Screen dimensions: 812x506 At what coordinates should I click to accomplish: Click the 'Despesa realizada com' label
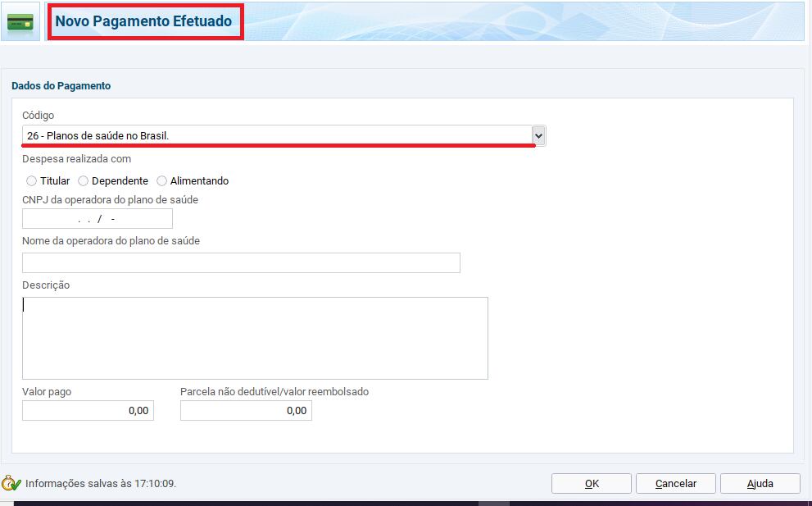(x=76, y=159)
